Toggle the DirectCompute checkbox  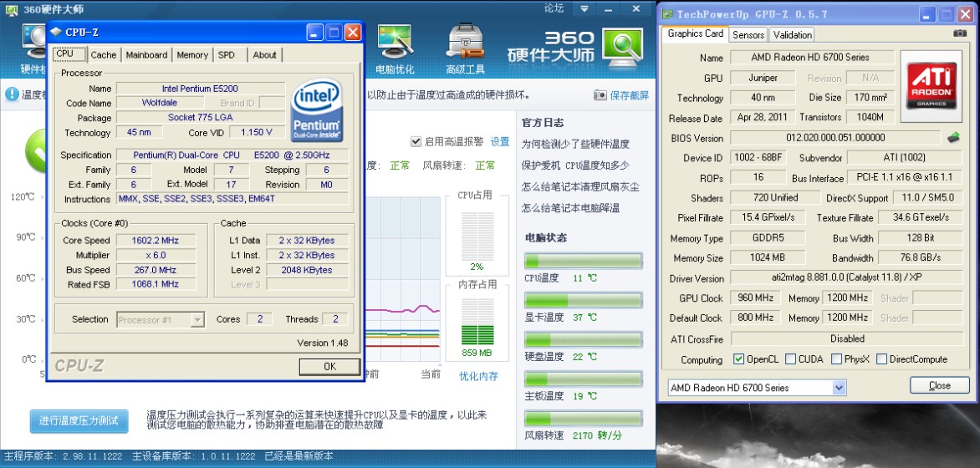coord(882,359)
